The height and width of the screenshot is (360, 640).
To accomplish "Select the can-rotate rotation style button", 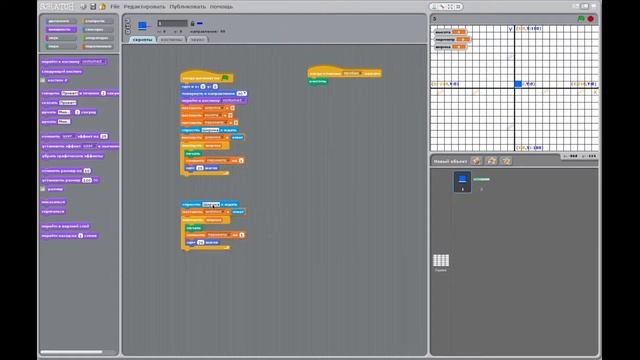I will tap(127, 20).
